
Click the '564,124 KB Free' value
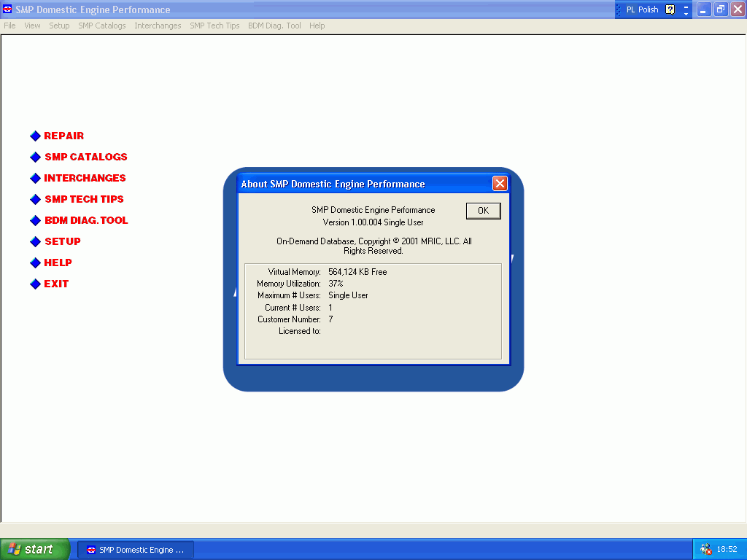(x=357, y=272)
